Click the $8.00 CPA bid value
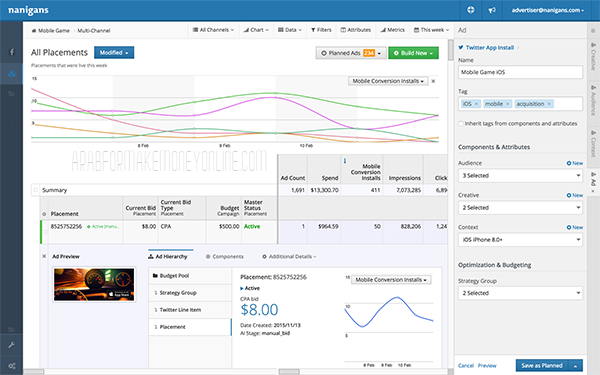The width and height of the screenshot is (600, 375). click(x=259, y=310)
